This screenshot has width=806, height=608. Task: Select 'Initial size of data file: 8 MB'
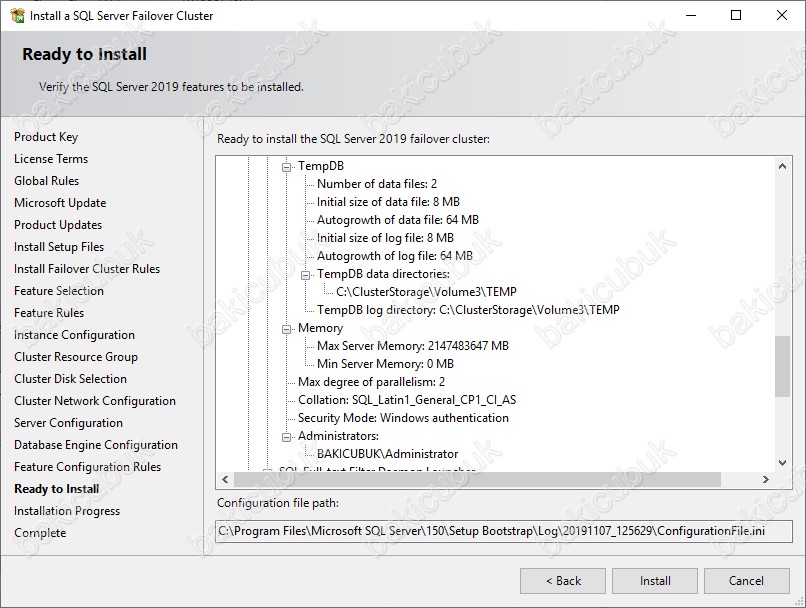(x=388, y=202)
